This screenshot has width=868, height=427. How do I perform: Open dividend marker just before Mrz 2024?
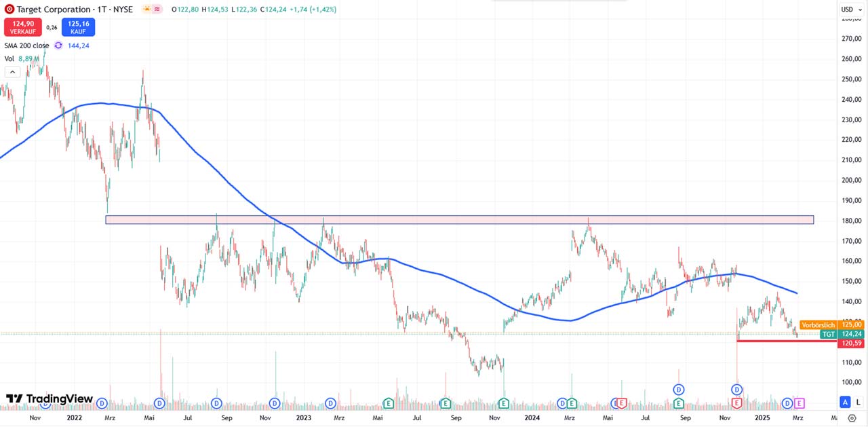pos(562,403)
